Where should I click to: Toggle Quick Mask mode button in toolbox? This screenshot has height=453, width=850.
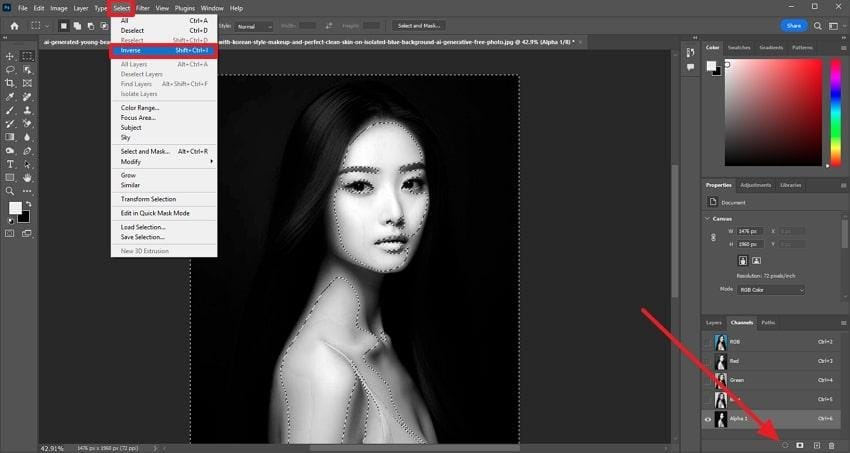[10, 234]
